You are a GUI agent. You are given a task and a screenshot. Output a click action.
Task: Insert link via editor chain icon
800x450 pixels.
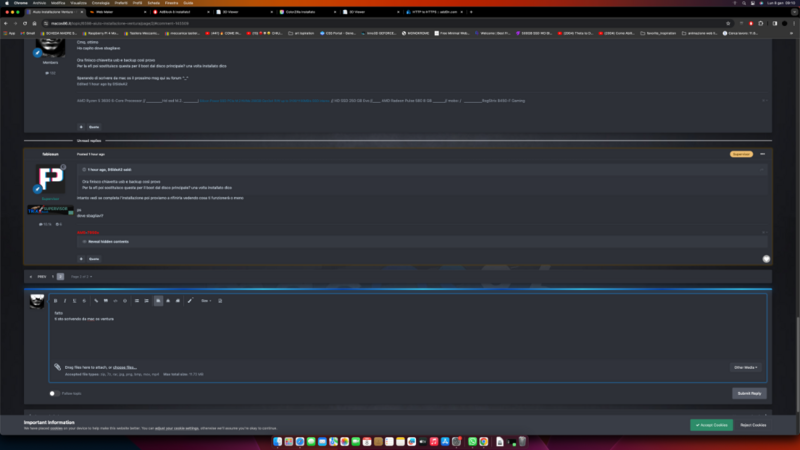click(96, 301)
